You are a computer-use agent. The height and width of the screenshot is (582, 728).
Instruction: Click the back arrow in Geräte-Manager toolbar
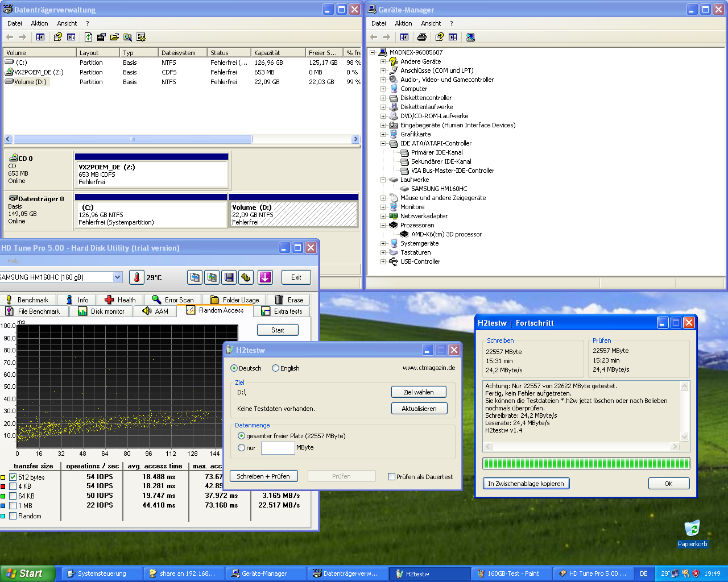tap(374, 37)
